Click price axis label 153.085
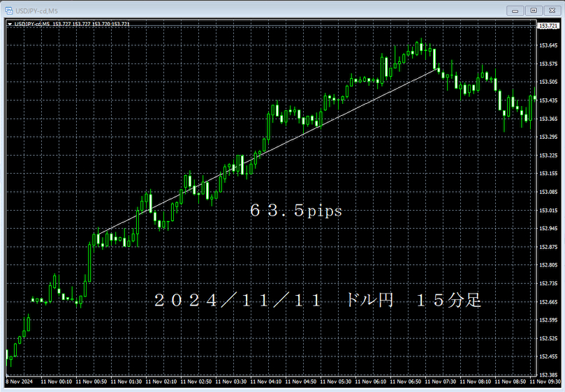 point(548,192)
